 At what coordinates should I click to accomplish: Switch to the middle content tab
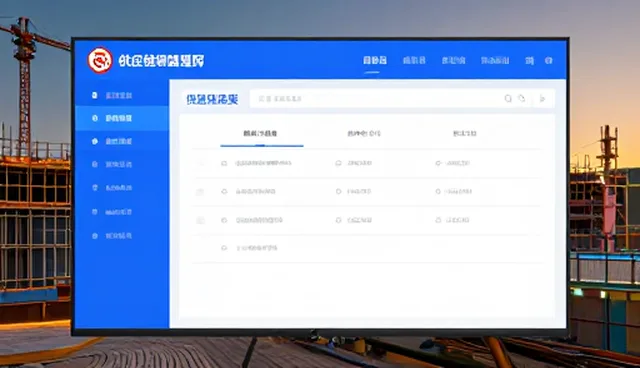click(x=364, y=133)
